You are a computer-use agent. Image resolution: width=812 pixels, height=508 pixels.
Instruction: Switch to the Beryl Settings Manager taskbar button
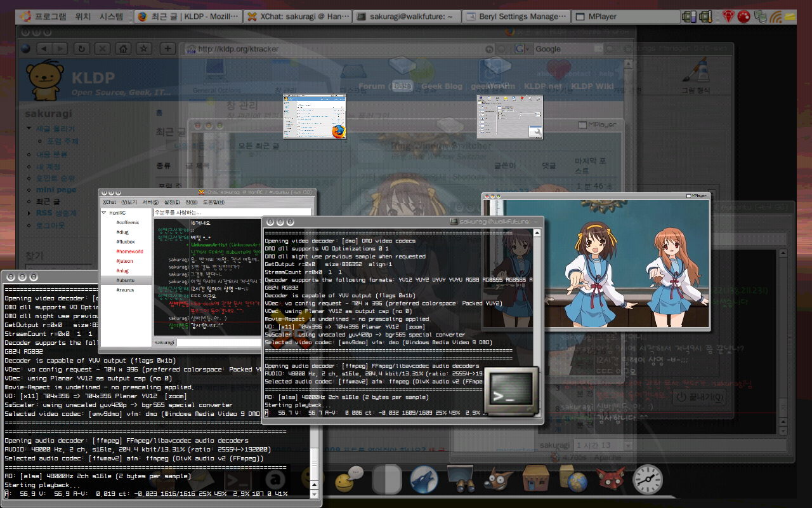coord(516,17)
